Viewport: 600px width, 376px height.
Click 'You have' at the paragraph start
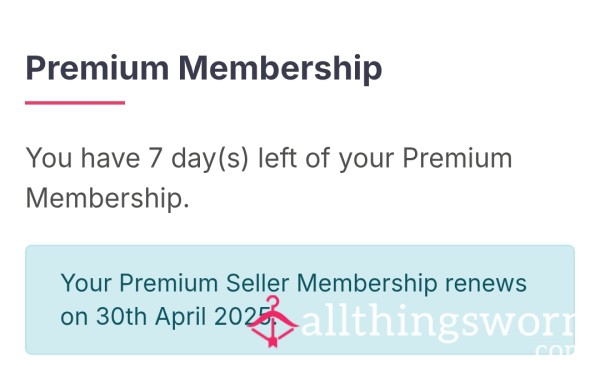coord(83,158)
